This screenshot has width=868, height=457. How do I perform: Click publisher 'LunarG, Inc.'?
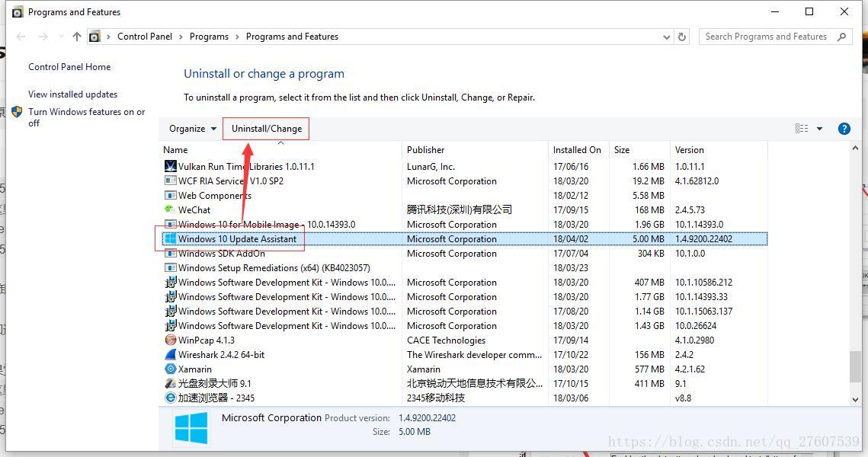[x=431, y=167]
